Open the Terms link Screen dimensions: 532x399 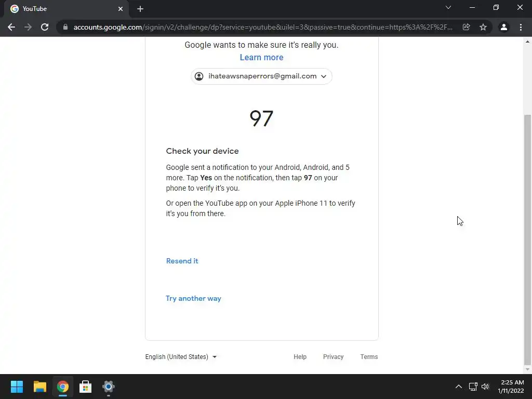click(x=369, y=357)
